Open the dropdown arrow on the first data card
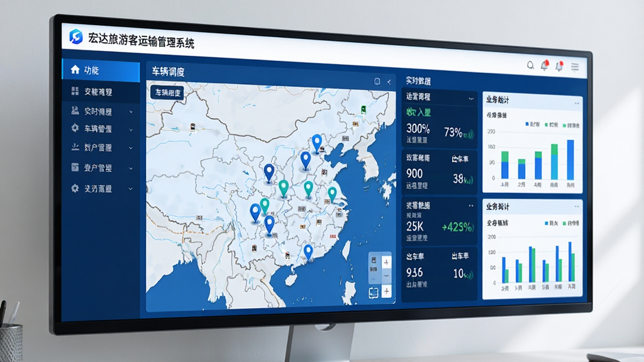 tap(470, 99)
